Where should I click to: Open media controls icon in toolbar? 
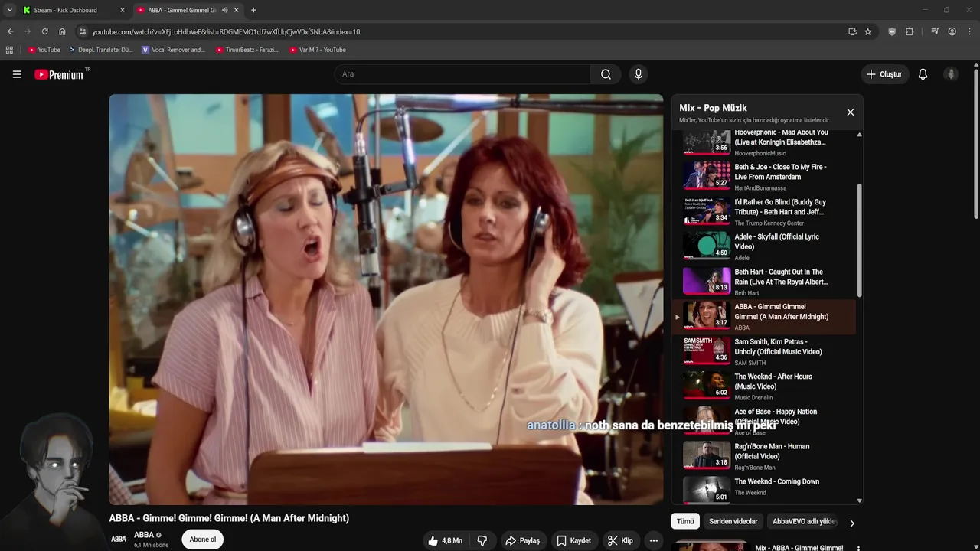pos(935,31)
